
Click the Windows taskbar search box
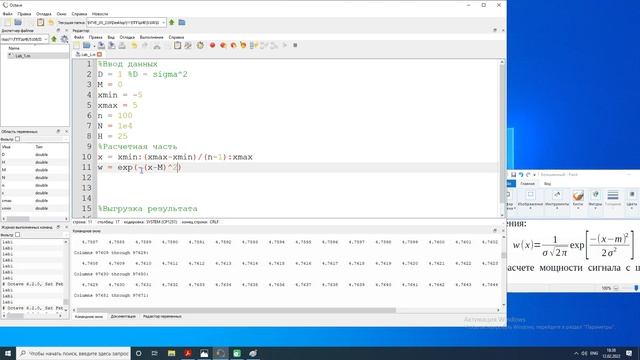pyautogui.click(x=73, y=353)
